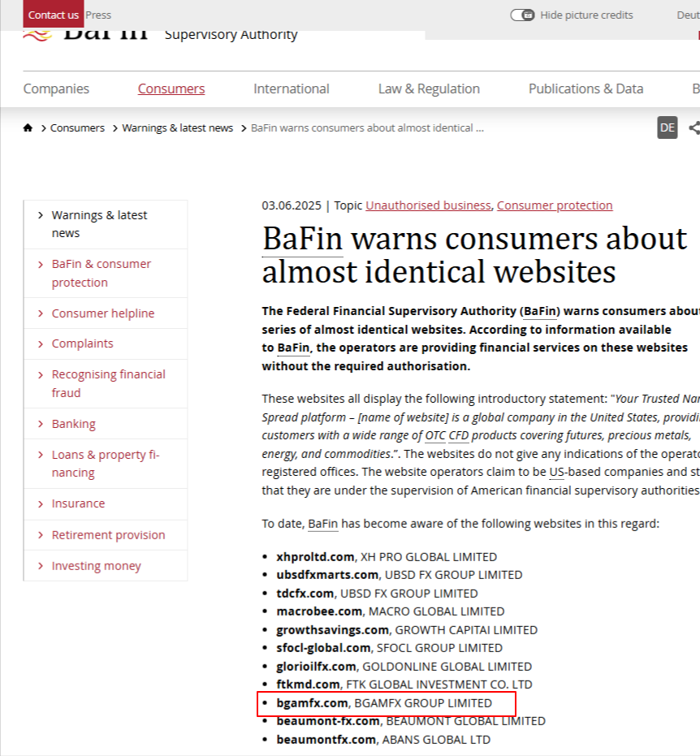Screen dimensions: 700x756
Task: Toggle Hide picture credits switch
Action: point(522,15)
